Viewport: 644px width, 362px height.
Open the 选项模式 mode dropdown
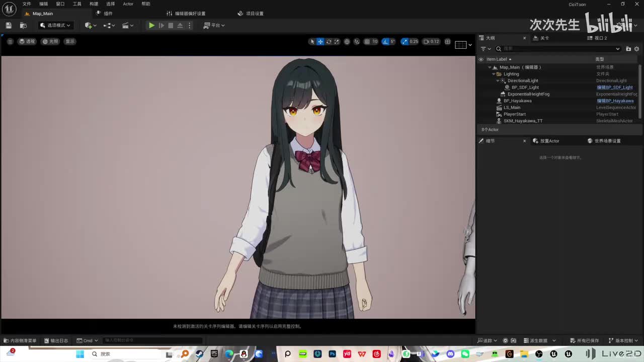tap(55, 25)
